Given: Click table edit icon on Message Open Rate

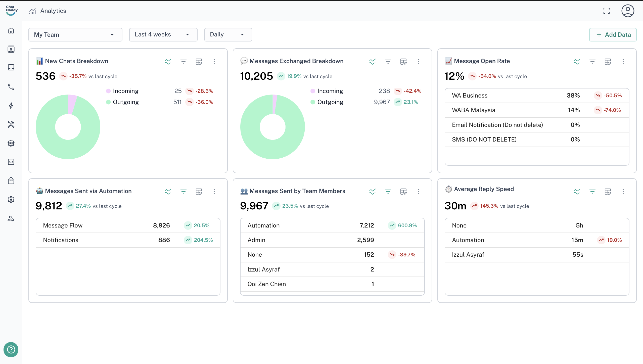Looking at the screenshot, I should 608,62.
